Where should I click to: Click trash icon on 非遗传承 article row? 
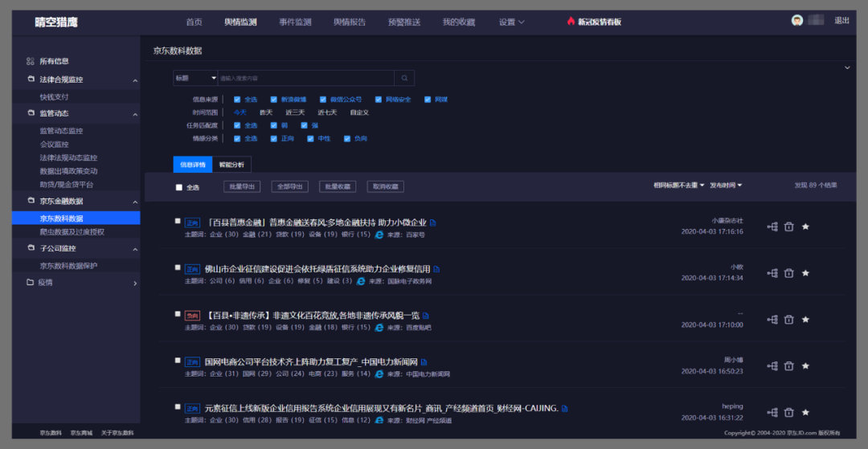click(789, 320)
